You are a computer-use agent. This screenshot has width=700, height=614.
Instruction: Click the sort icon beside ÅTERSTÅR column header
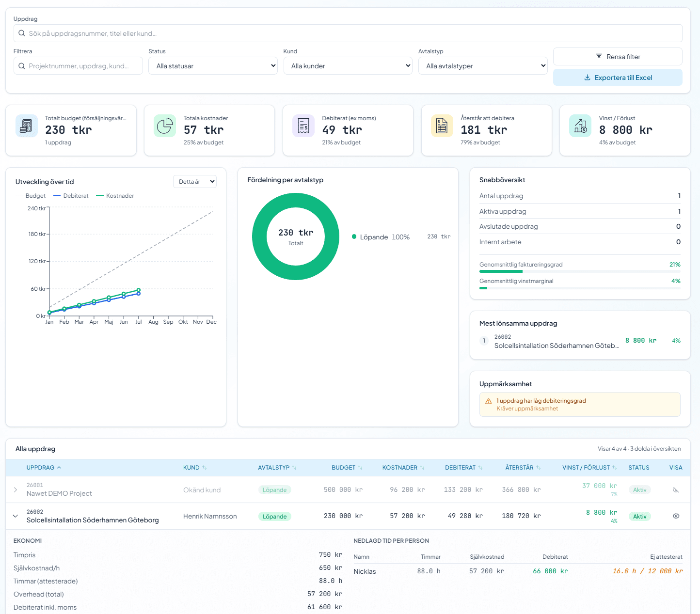tap(539, 468)
